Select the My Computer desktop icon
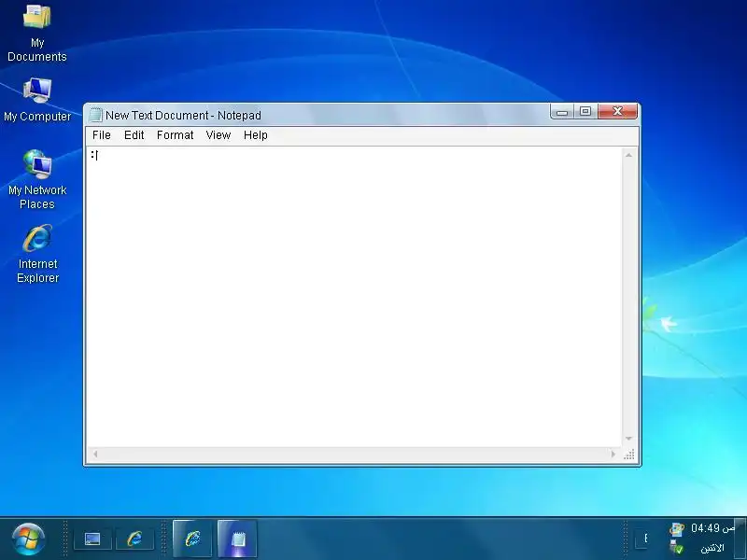Viewport: 747px width, 560px height. [36, 100]
